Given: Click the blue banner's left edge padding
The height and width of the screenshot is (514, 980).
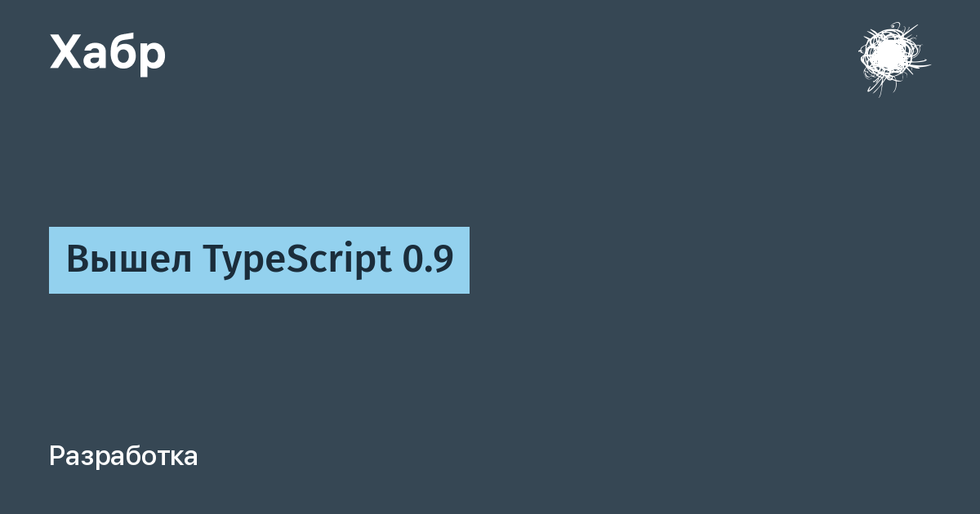Looking at the screenshot, I should (x=57, y=260).
